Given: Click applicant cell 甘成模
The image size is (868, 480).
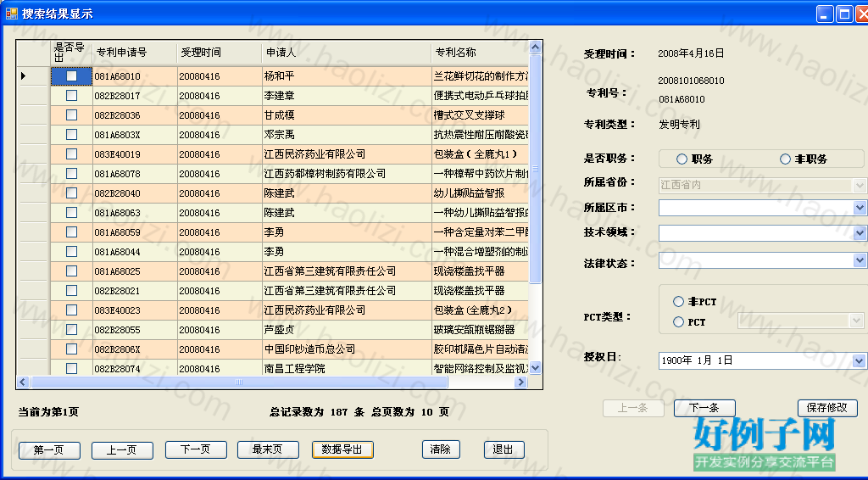Looking at the screenshot, I should [346, 114].
